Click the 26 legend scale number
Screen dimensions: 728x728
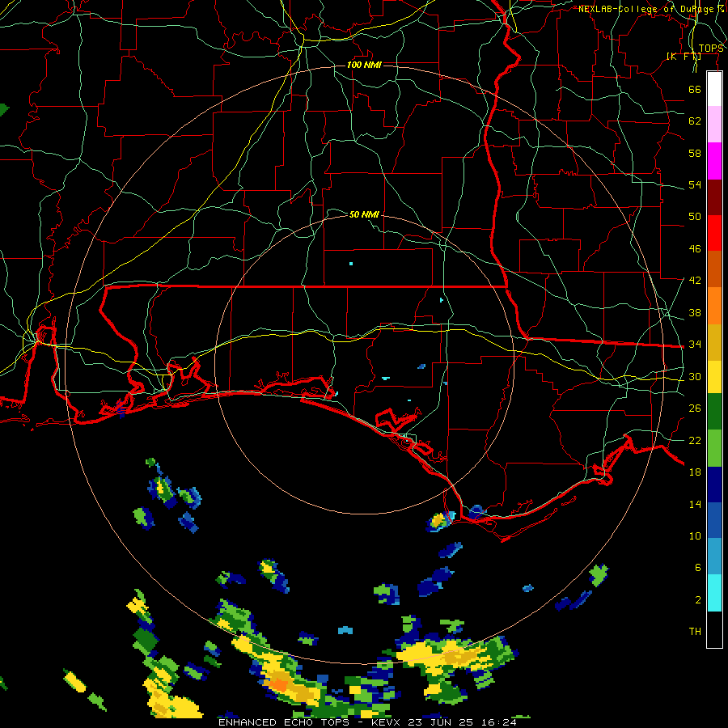(695, 408)
